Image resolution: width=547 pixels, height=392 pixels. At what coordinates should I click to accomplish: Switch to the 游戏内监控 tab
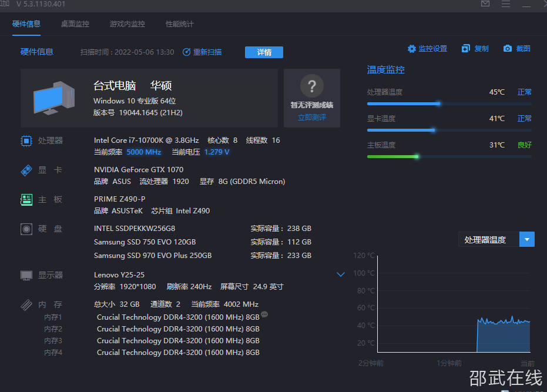point(127,24)
